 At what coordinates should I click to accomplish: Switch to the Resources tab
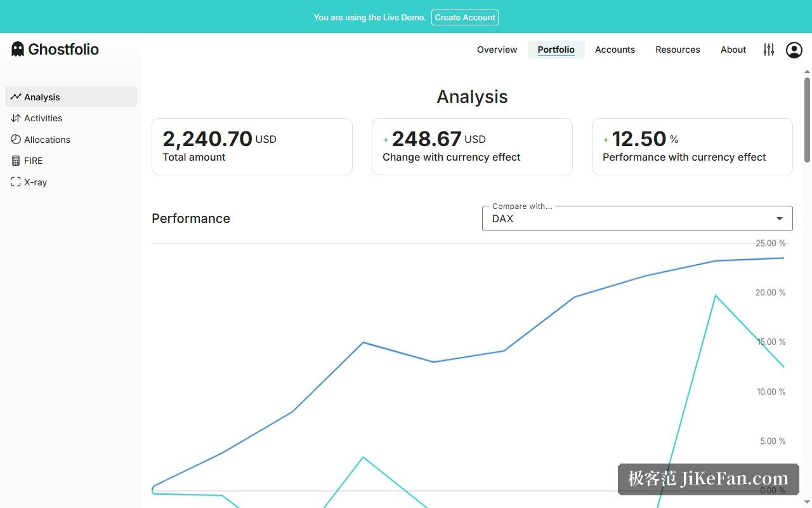[x=678, y=50]
